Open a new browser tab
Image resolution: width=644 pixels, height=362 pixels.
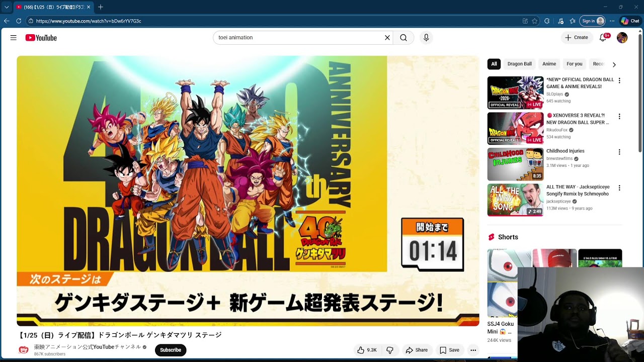[x=101, y=7]
